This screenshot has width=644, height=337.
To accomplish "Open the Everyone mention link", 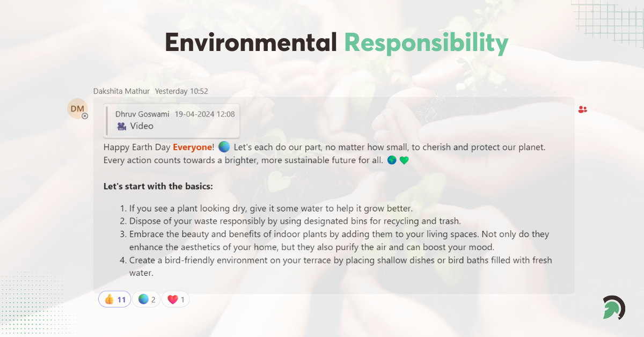I will [x=193, y=146].
